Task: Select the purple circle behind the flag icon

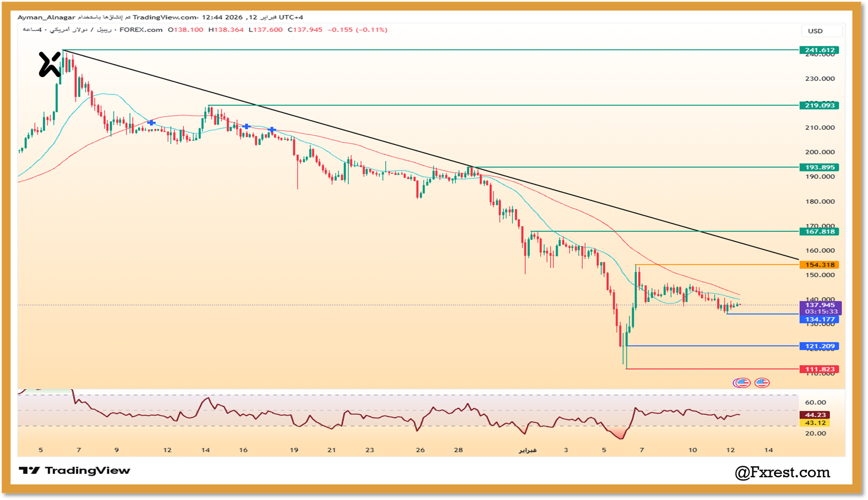Action: coord(734,382)
